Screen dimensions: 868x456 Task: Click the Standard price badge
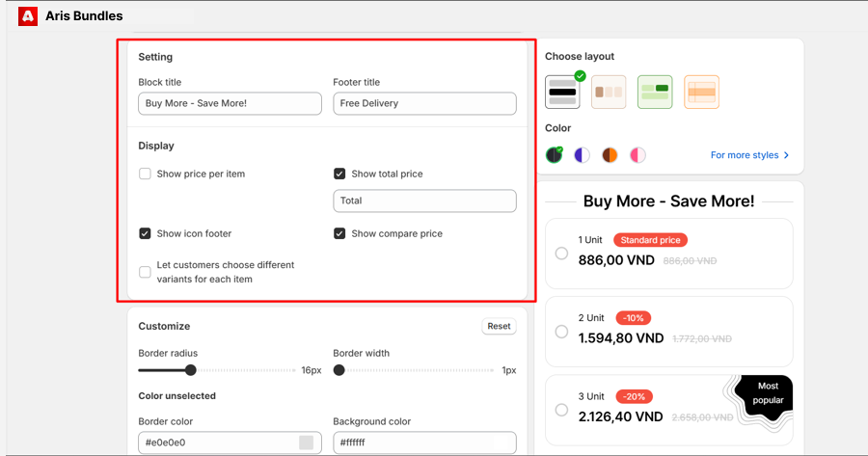(x=650, y=240)
